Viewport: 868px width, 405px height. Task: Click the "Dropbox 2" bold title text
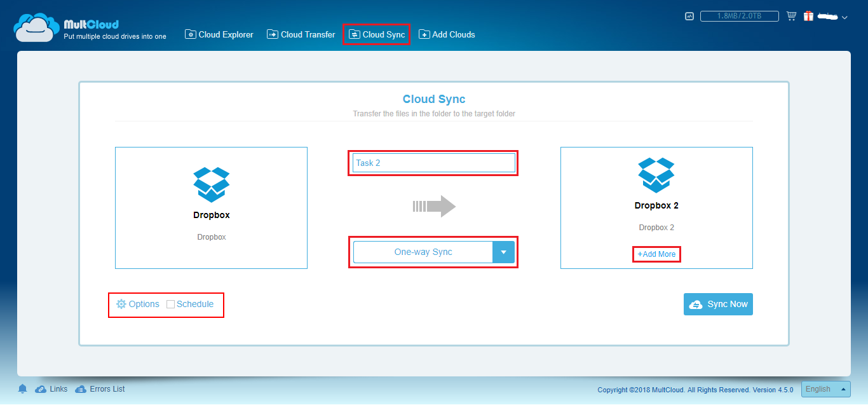click(656, 205)
